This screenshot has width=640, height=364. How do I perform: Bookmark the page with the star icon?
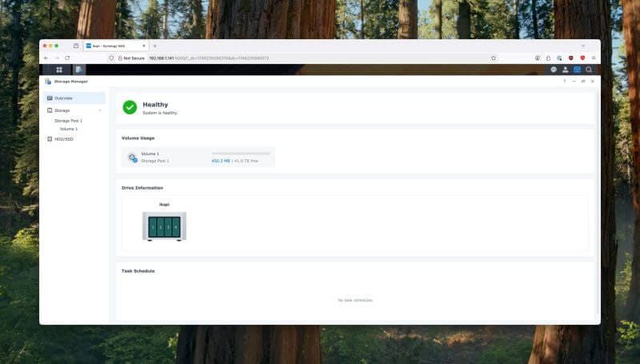point(494,58)
